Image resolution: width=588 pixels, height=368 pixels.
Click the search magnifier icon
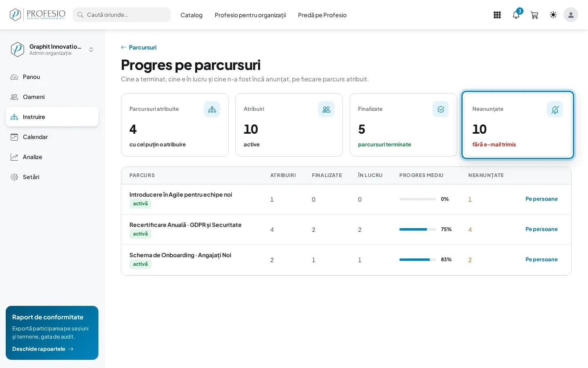click(80, 15)
